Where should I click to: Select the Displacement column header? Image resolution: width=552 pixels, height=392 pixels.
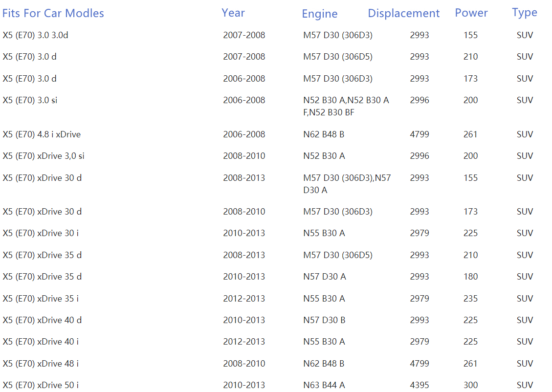[403, 14]
